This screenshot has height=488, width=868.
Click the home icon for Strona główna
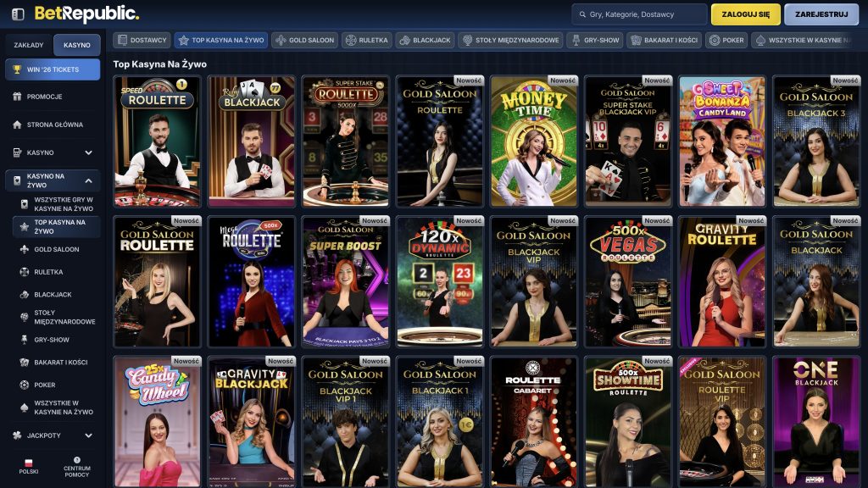[17, 125]
